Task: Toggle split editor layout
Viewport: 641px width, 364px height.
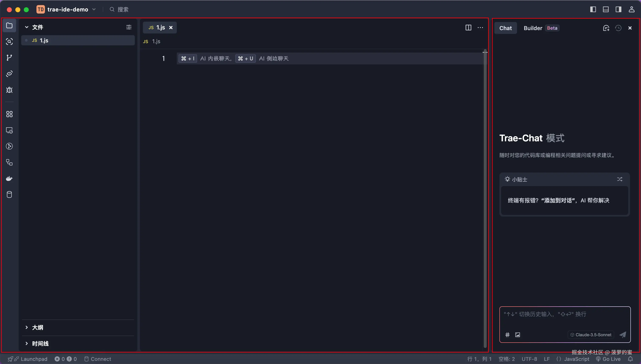Action: pyautogui.click(x=468, y=28)
